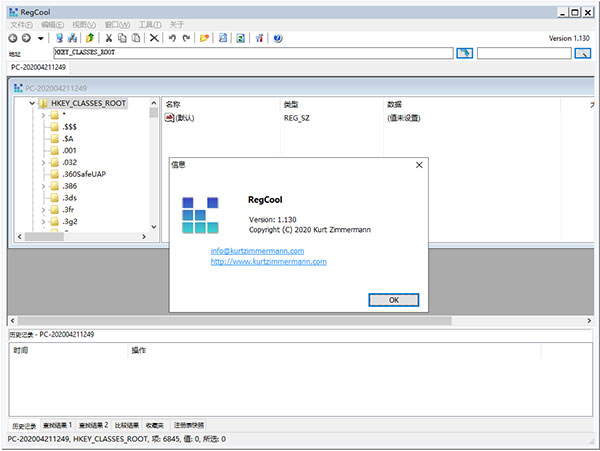Open the 工具 (Tools) menu
600x451 pixels.
150,25
